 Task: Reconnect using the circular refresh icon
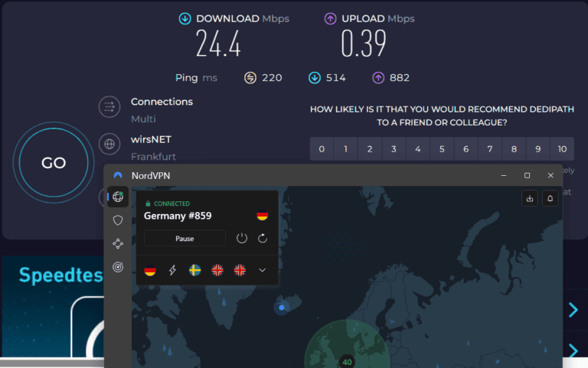point(263,239)
